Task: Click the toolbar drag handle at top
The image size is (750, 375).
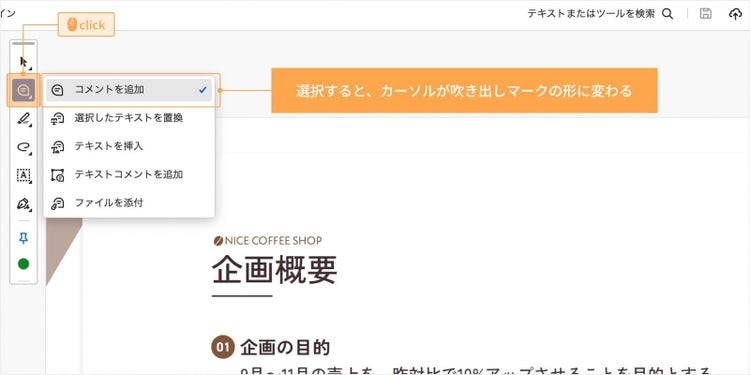Action: [23, 44]
